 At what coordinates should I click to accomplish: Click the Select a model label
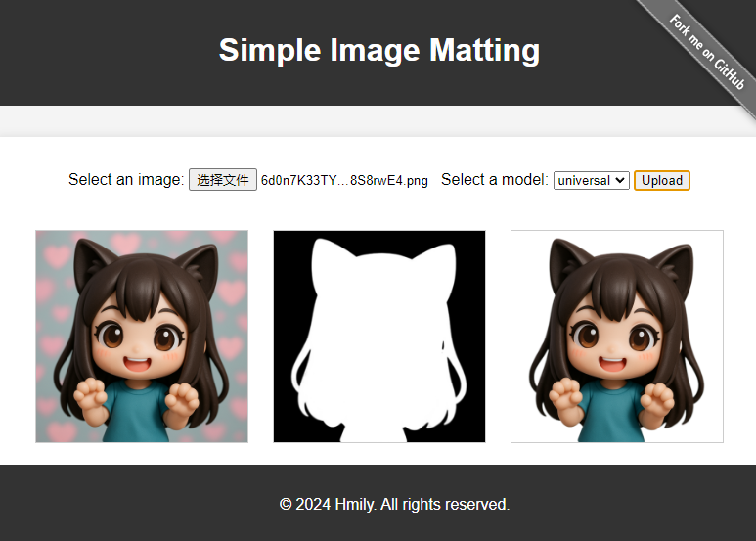[x=495, y=180]
